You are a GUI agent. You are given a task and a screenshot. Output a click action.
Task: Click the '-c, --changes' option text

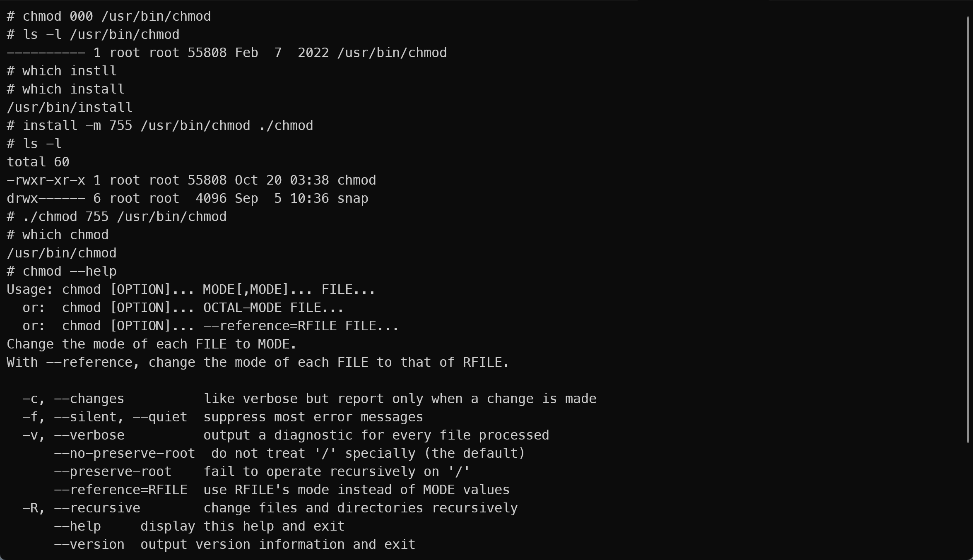pos(73,399)
